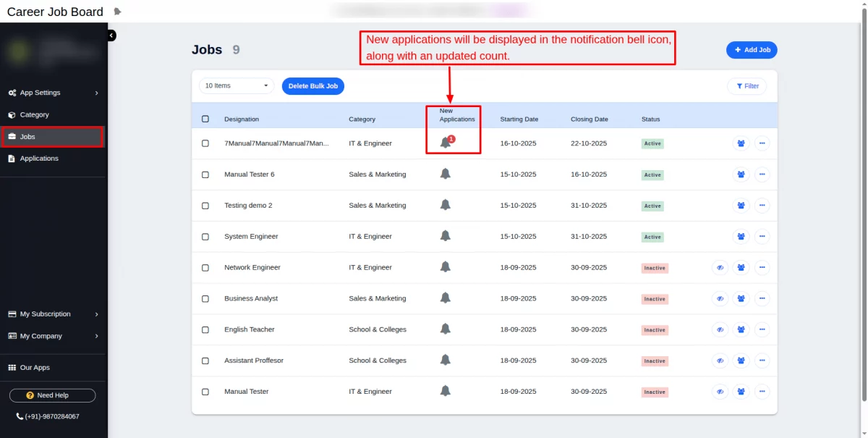Open more options for English Teacher
This screenshot has height=438, width=868.
762,329
